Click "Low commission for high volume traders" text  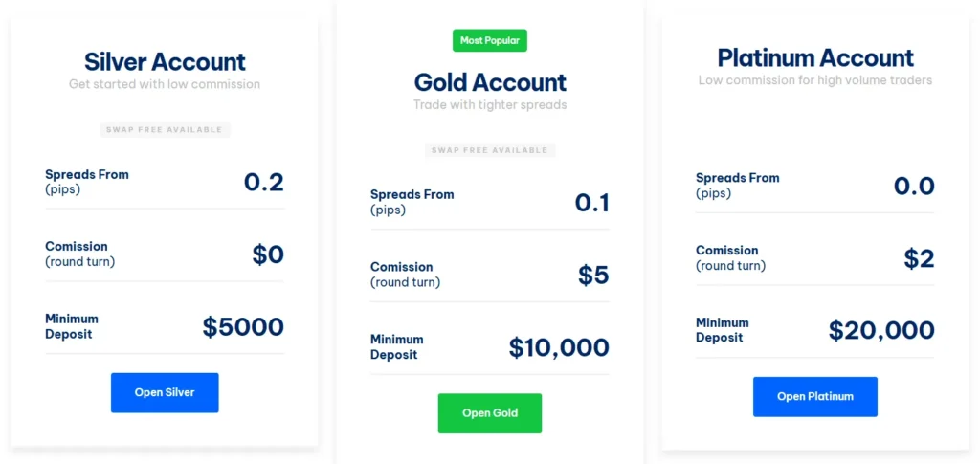click(x=815, y=80)
